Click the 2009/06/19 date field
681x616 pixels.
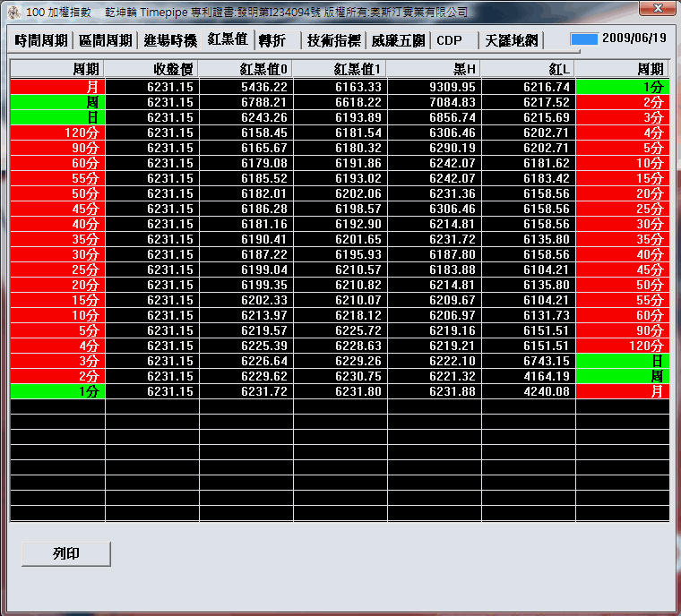click(634, 39)
